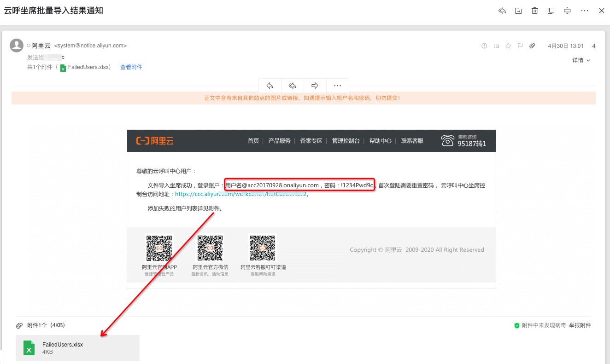Click the 阿里云官方微信 QR code

pos(210,248)
